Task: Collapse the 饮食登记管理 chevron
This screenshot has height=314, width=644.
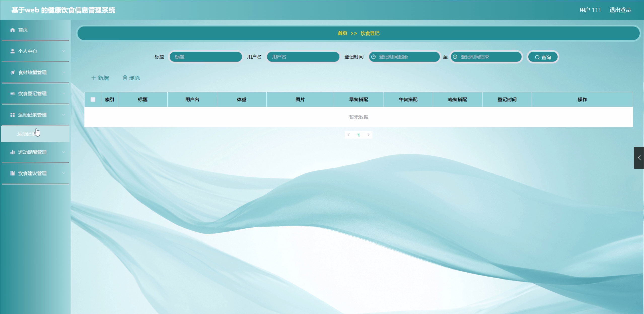Action: coord(64,93)
